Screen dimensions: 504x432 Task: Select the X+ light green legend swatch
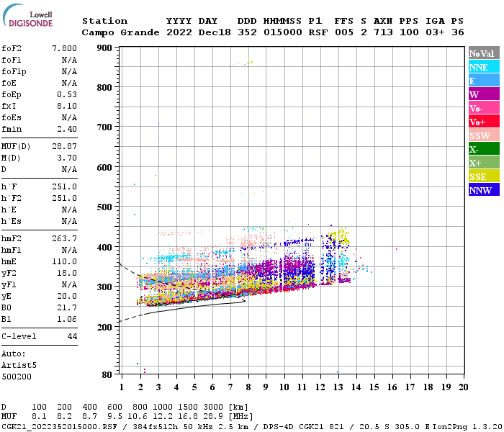[484, 162]
